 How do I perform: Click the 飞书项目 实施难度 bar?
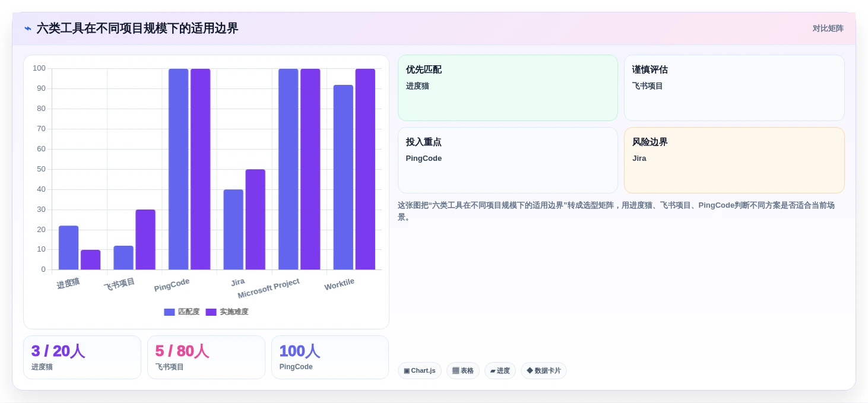pyautogui.click(x=145, y=240)
